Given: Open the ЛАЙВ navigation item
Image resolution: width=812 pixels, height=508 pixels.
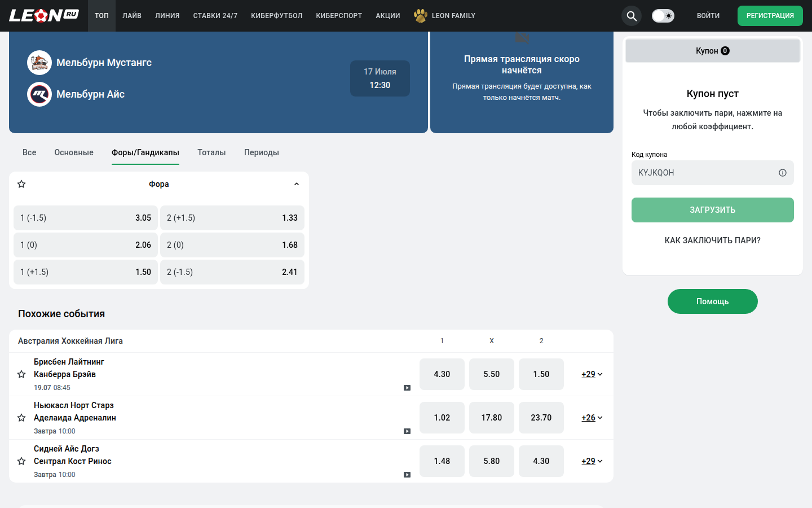Looking at the screenshot, I should pyautogui.click(x=132, y=16).
